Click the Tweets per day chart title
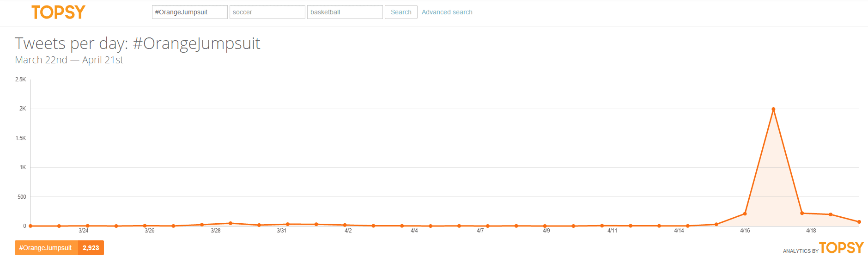 tap(138, 43)
